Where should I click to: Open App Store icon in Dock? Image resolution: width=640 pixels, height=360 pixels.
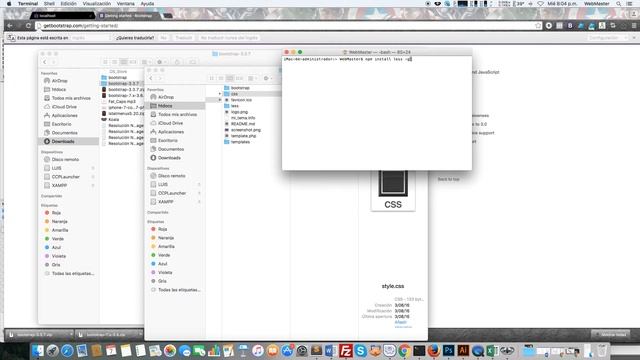point(287,350)
